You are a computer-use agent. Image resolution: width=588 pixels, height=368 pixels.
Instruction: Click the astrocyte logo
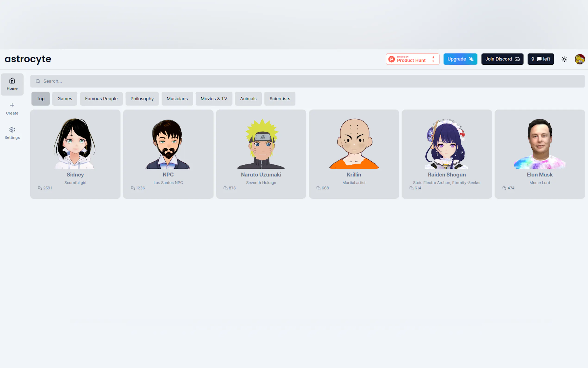tap(28, 59)
